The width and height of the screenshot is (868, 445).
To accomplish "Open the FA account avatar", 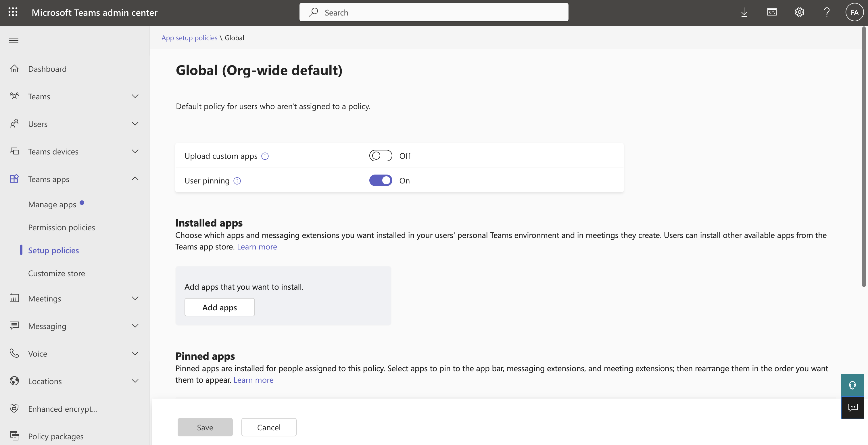I will click(854, 12).
